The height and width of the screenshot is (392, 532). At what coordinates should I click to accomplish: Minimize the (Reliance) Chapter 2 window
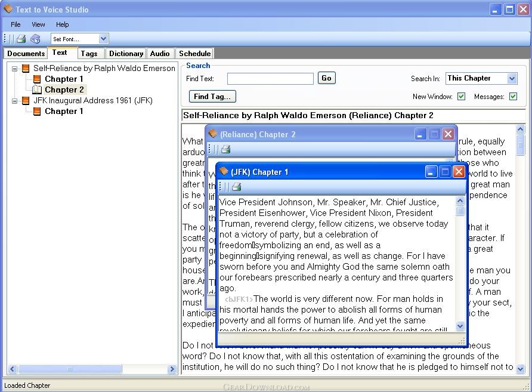420,134
